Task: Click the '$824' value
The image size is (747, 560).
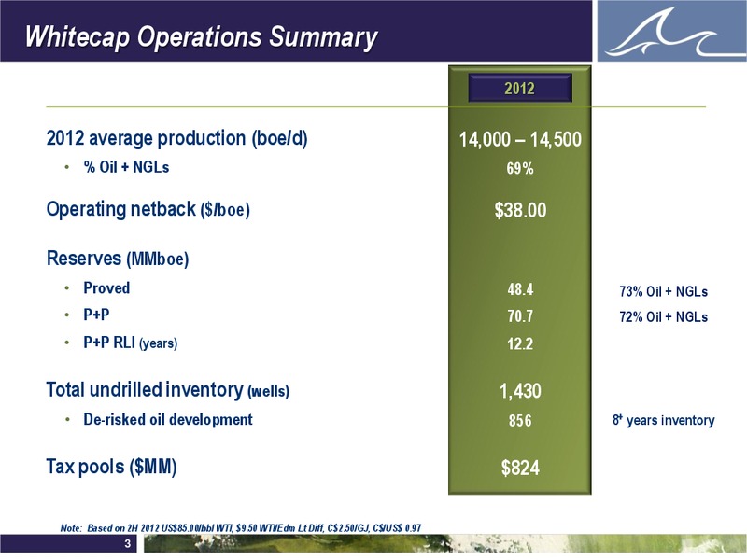Action: coord(520,468)
